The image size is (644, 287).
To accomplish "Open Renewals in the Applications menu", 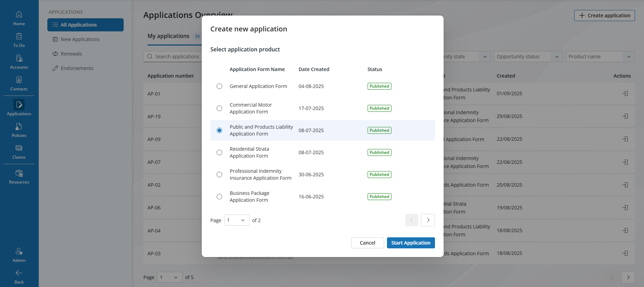I will (71, 54).
